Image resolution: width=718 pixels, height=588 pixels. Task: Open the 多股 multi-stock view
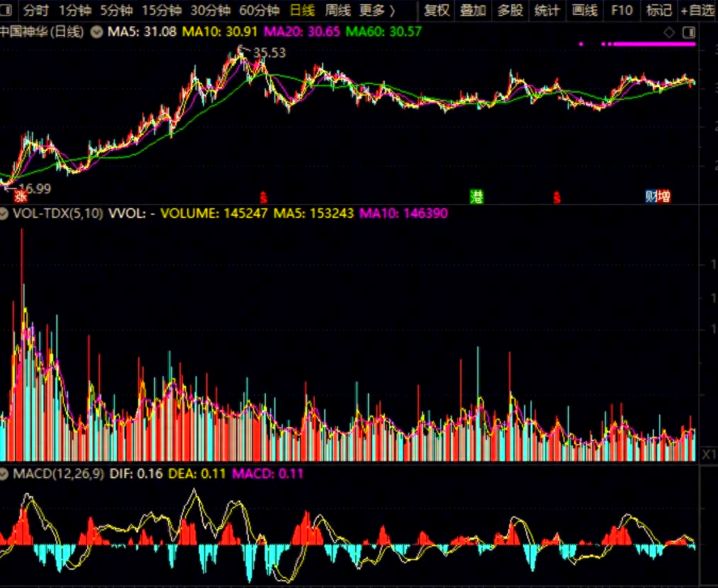tap(510, 10)
